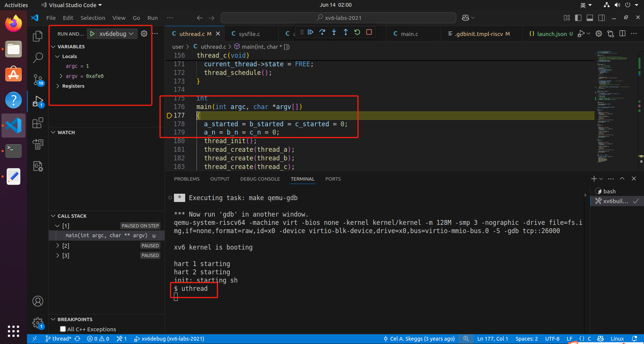
Task: Click the Step Into debug icon
Action: click(334, 32)
